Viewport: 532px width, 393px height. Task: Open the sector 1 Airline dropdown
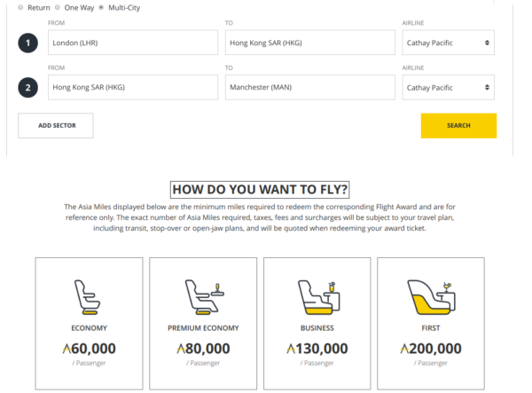(x=449, y=43)
